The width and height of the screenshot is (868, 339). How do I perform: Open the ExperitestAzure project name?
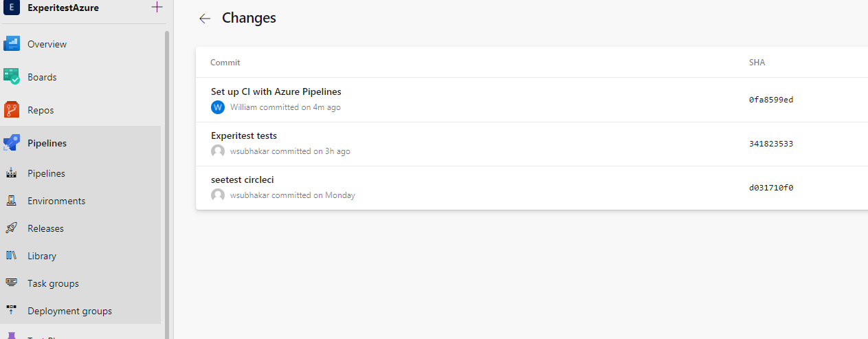point(63,8)
